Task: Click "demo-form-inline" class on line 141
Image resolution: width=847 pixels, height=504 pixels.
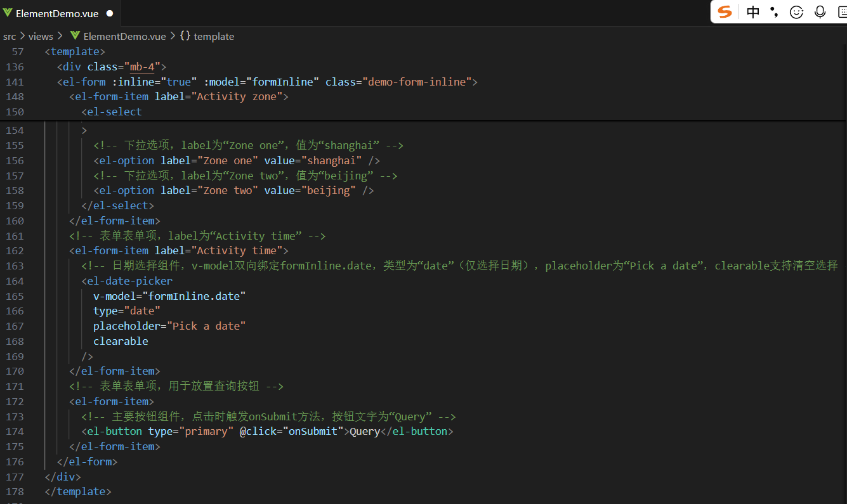Action: coord(416,82)
